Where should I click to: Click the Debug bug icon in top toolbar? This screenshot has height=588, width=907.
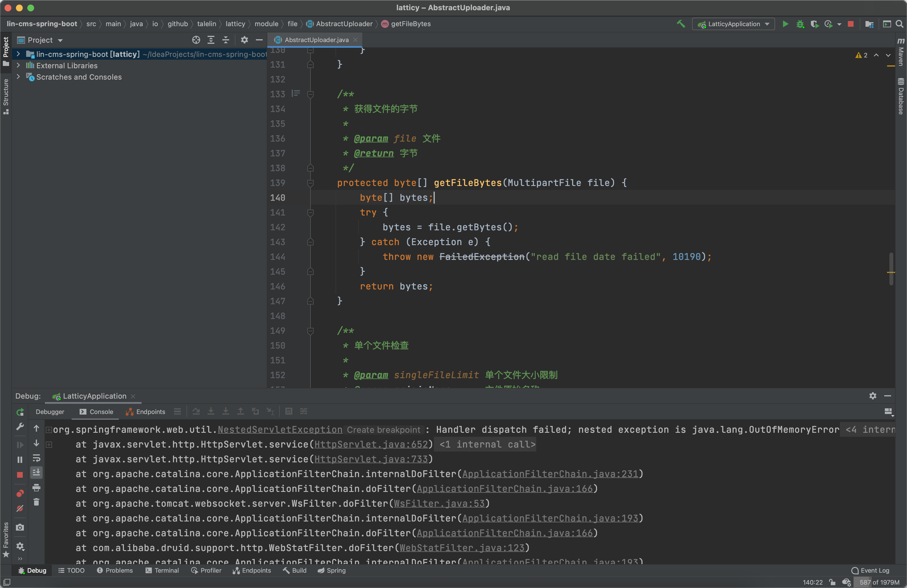(x=800, y=24)
